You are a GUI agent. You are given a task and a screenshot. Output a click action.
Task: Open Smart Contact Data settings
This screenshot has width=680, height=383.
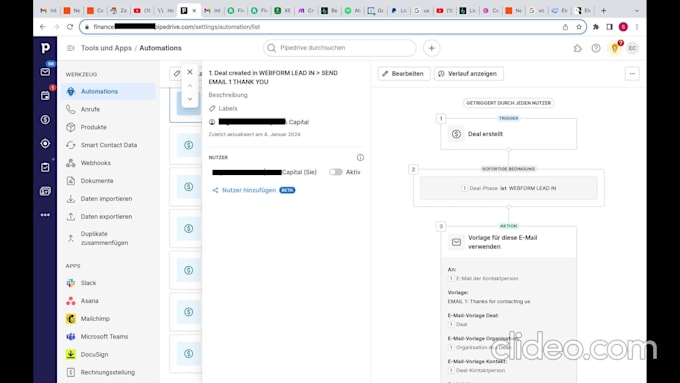[x=108, y=145]
